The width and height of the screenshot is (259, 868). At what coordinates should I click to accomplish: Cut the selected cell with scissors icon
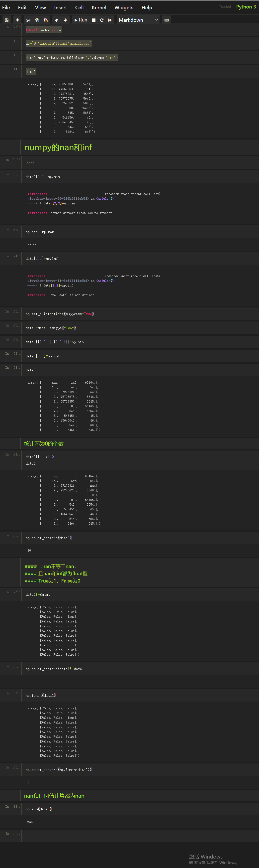(28, 20)
